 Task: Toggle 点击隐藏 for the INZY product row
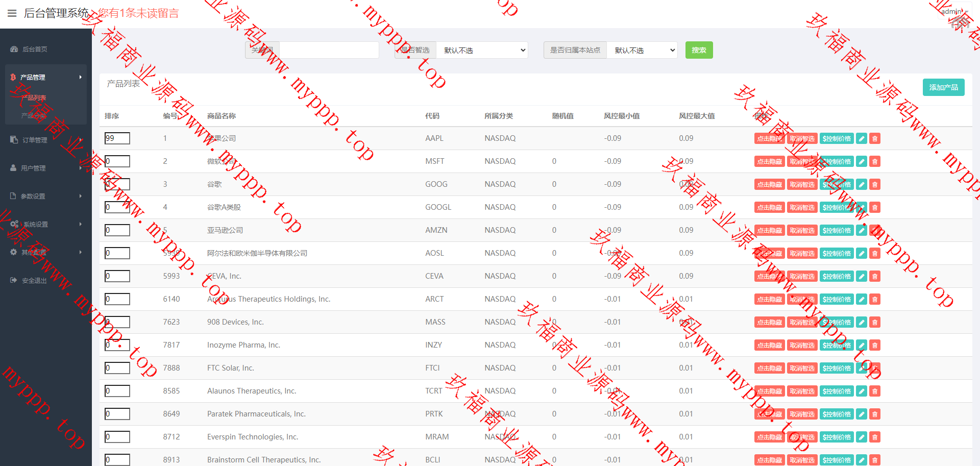pyautogui.click(x=769, y=346)
